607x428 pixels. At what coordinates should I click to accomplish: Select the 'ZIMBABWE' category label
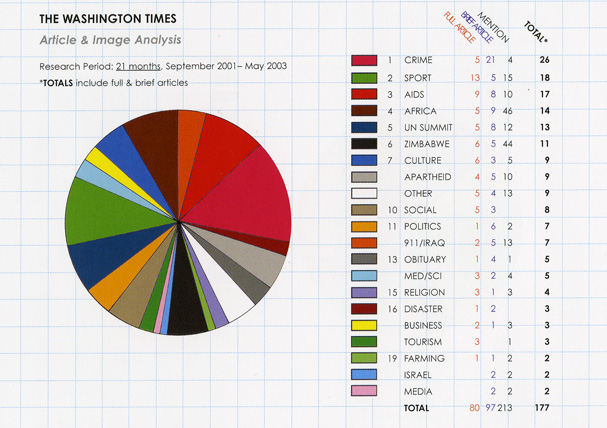(427, 144)
